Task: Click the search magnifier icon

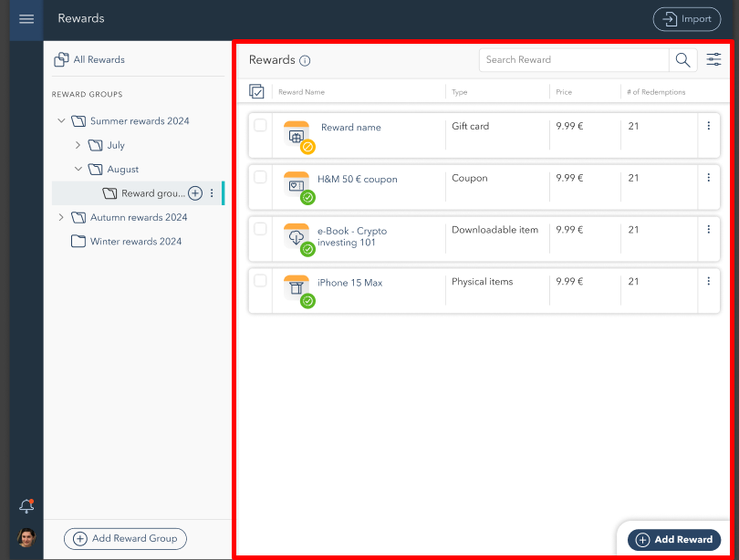Action: point(682,60)
